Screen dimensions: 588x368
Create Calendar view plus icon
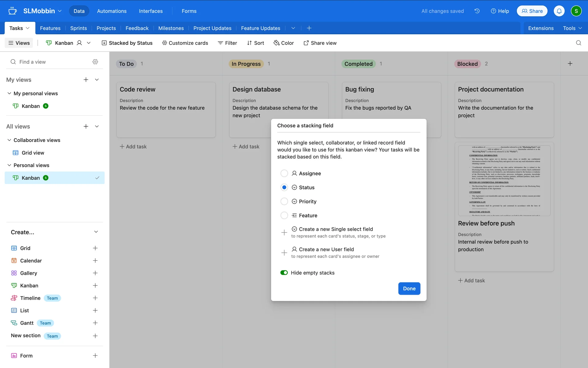point(95,260)
